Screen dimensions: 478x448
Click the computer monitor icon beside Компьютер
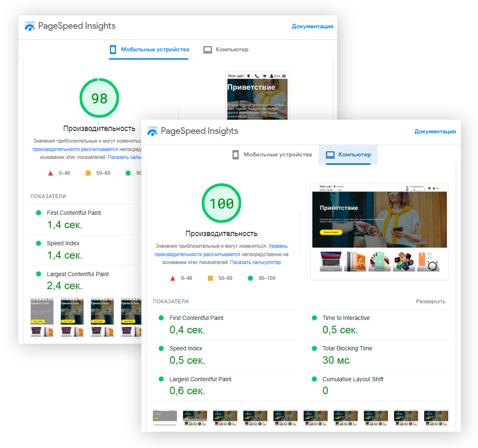pyautogui.click(x=330, y=154)
